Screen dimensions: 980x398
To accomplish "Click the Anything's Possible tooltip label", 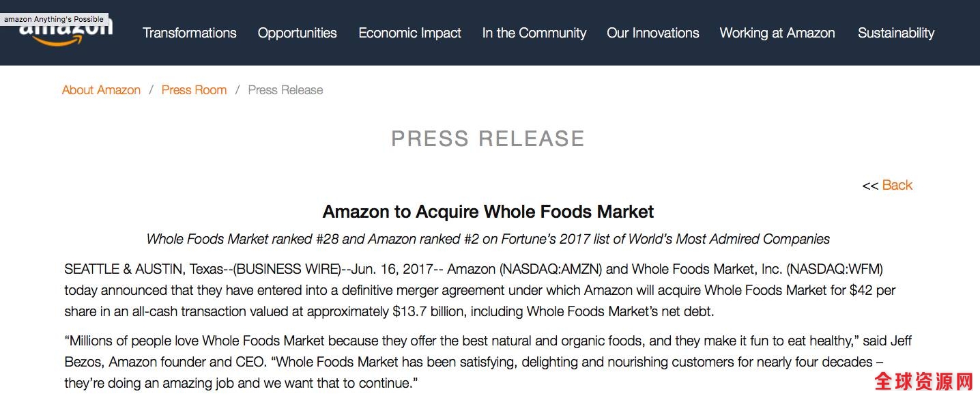I will click(x=54, y=19).
